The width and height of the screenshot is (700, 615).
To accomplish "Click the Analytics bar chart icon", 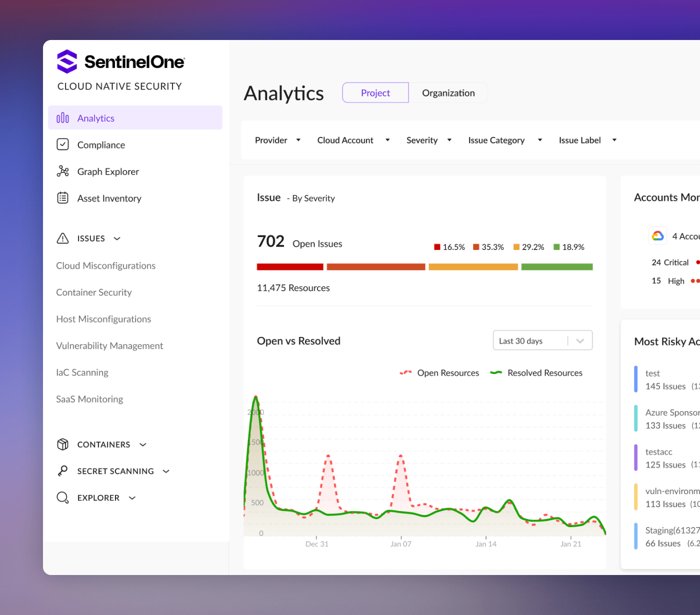I will pos(62,118).
